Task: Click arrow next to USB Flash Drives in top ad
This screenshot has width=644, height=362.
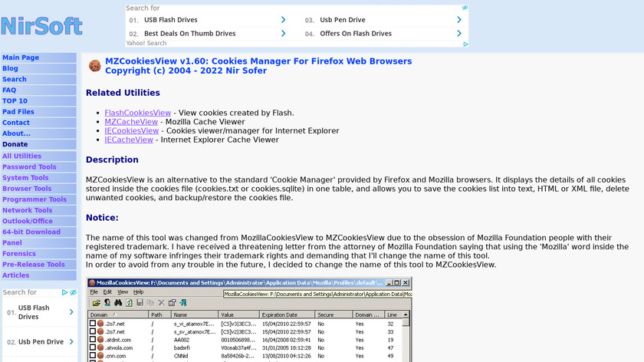Action: coord(283,20)
